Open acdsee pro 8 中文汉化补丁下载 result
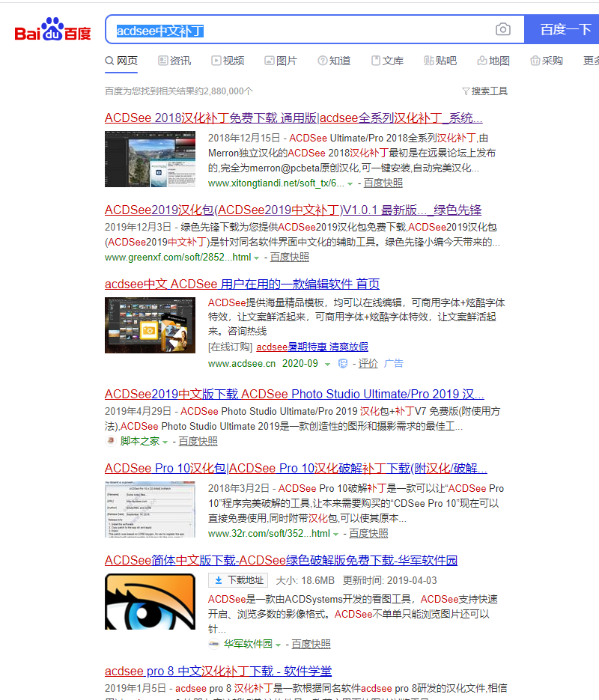This screenshot has height=700, width=599. coord(219,671)
